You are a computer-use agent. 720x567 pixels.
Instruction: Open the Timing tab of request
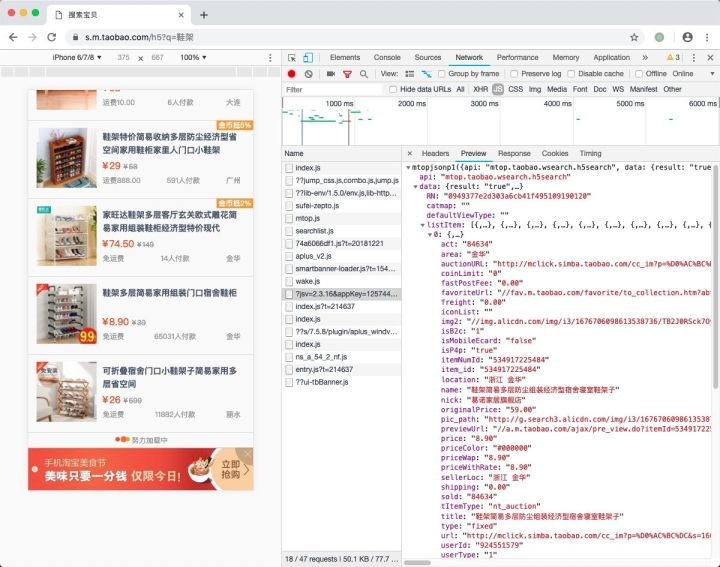[x=590, y=153]
